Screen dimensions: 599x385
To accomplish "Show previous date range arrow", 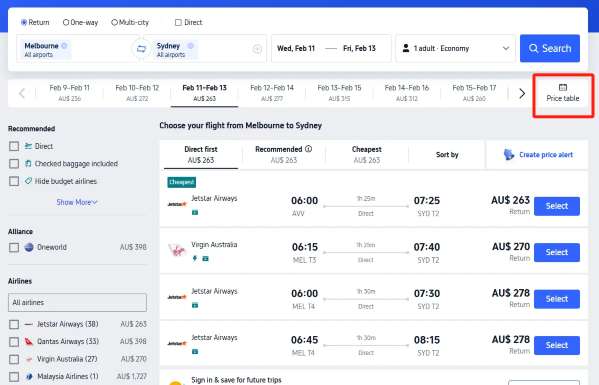I will (x=22, y=93).
